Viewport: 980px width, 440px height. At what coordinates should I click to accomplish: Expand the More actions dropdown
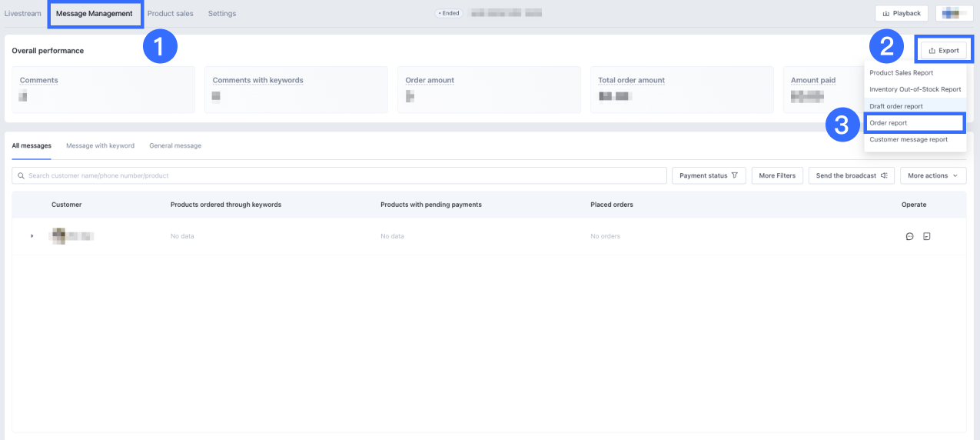point(932,175)
